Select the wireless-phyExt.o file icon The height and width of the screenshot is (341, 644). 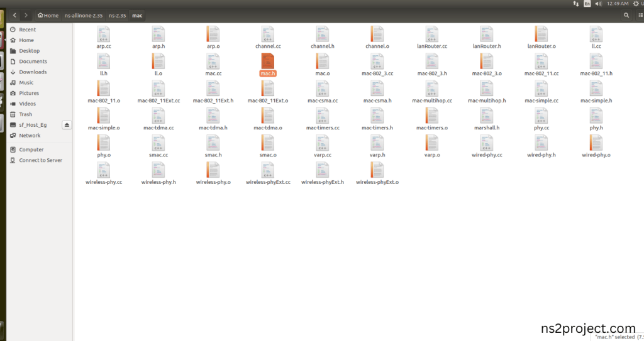pos(377,170)
